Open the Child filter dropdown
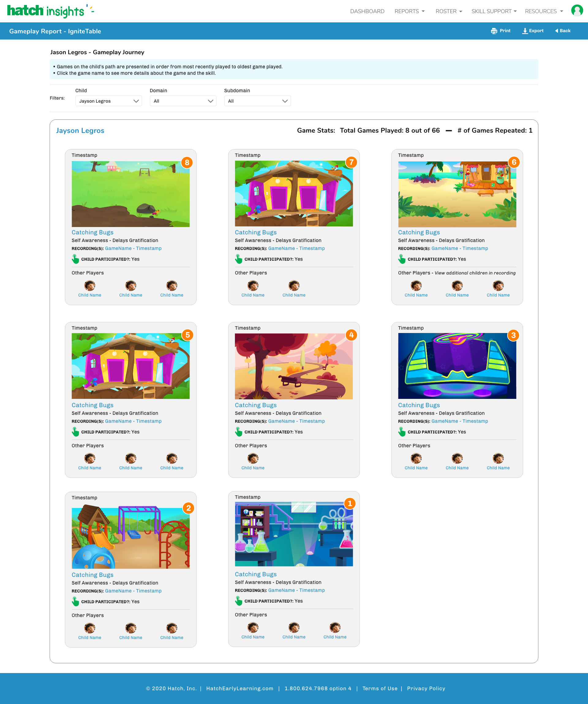The image size is (588, 704). tap(108, 101)
